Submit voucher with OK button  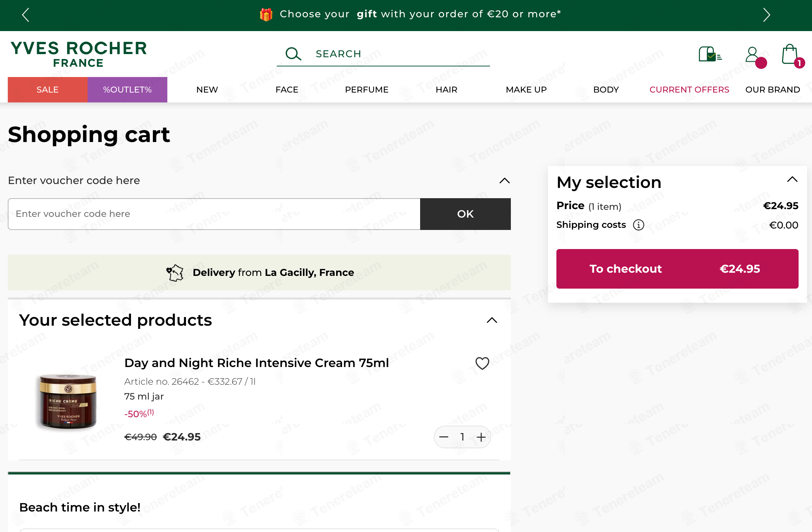465,214
